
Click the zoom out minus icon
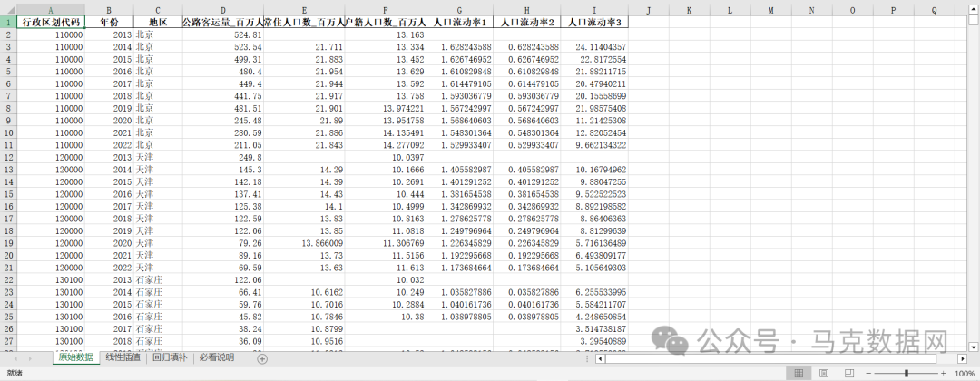click(868, 373)
